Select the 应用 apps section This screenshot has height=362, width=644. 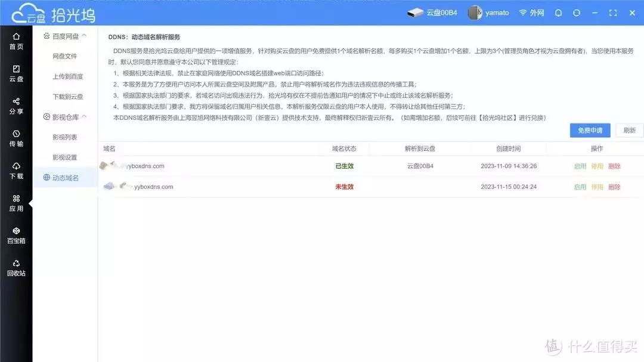coord(16,204)
